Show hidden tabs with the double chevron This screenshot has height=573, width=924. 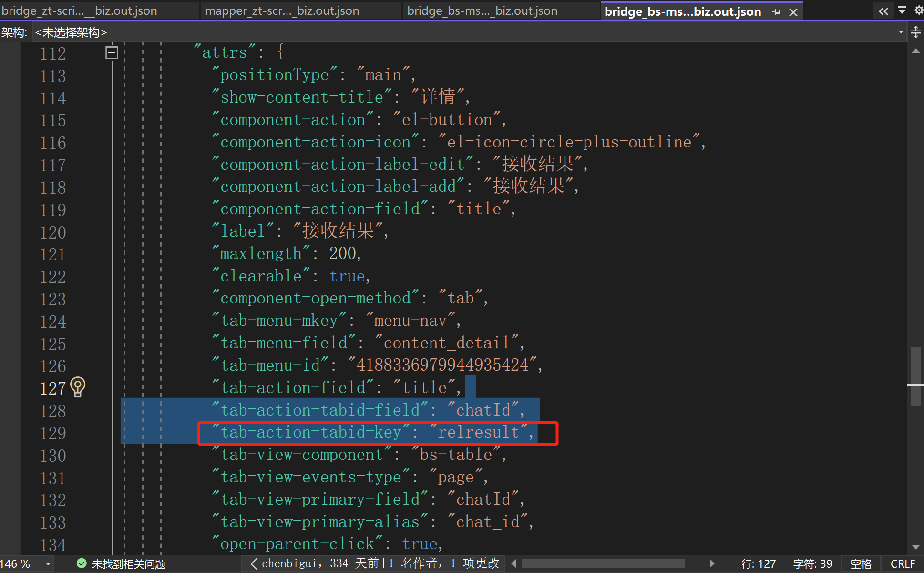(x=883, y=11)
